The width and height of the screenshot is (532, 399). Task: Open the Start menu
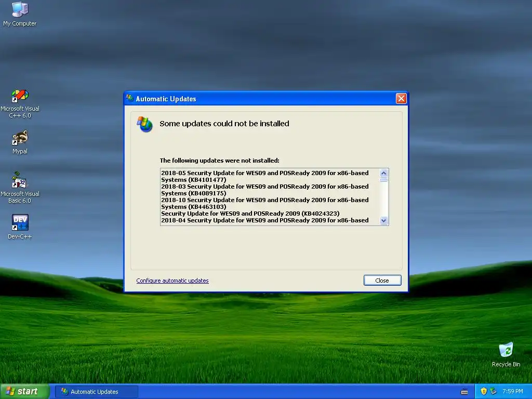(x=25, y=391)
